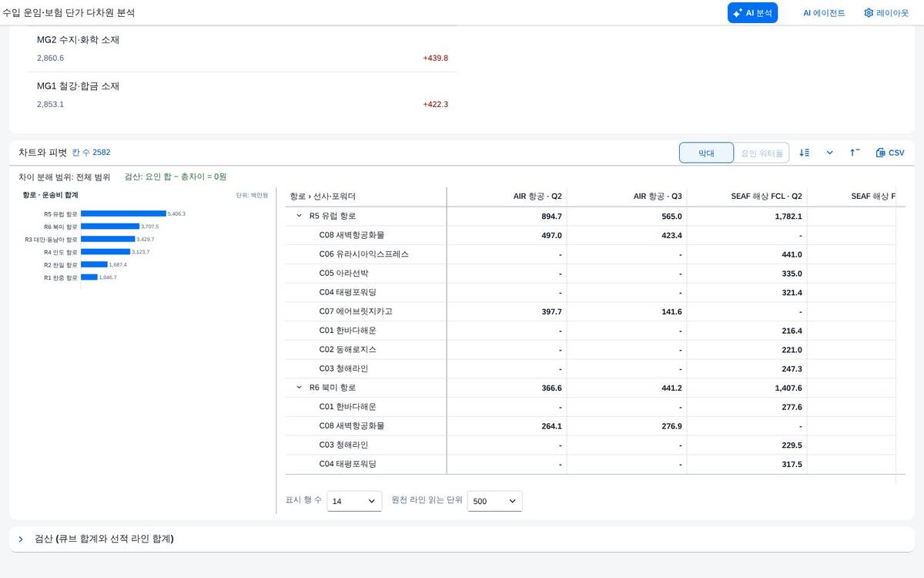Click the 1,407.6 cell in R6 row

(788, 388)
